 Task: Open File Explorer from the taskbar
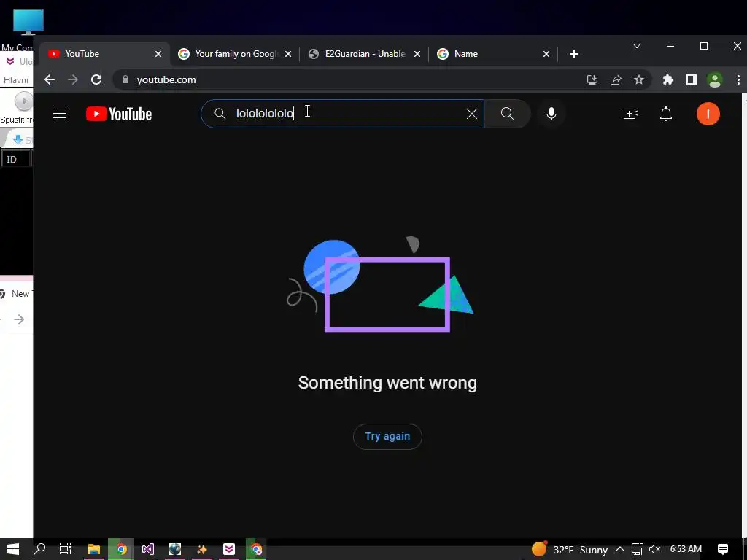coord(93,549)
